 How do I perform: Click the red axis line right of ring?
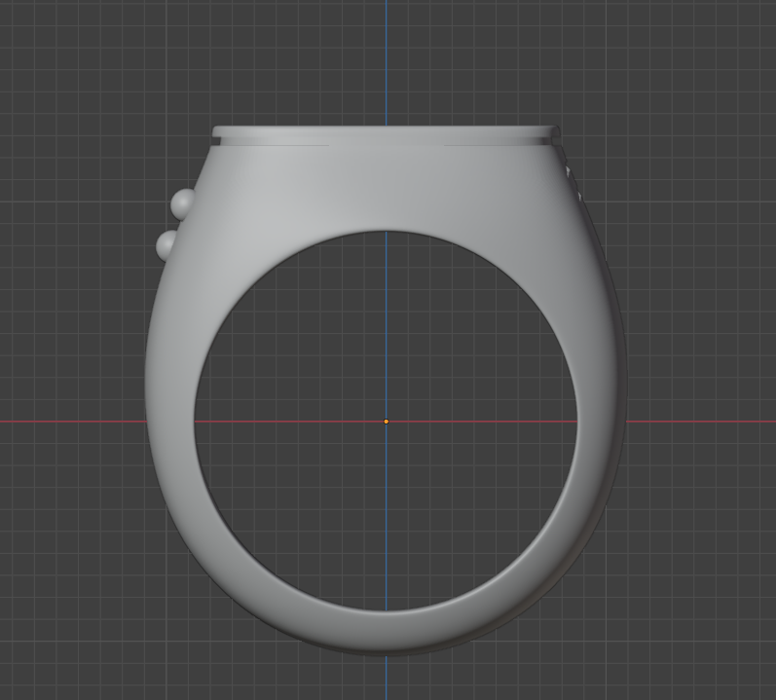(701, 422)
